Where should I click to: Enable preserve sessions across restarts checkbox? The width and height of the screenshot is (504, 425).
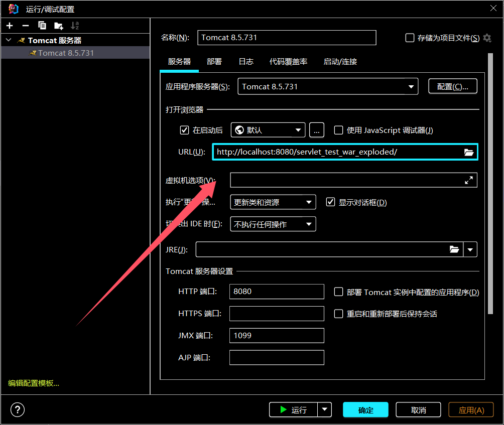(x=338, y=314)
